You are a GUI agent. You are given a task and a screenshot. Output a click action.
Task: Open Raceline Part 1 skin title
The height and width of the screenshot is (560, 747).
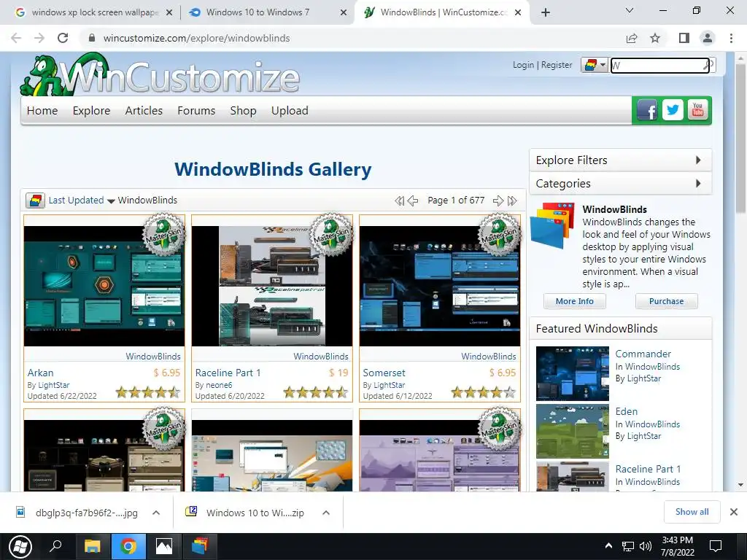pos(228,373)
